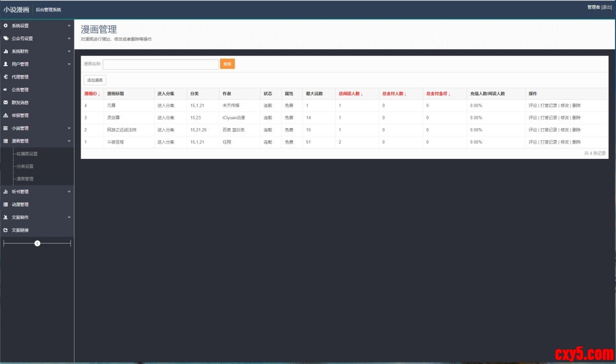
Task: Click 删除 for the 元尊 row
Action: pos(576,106)
